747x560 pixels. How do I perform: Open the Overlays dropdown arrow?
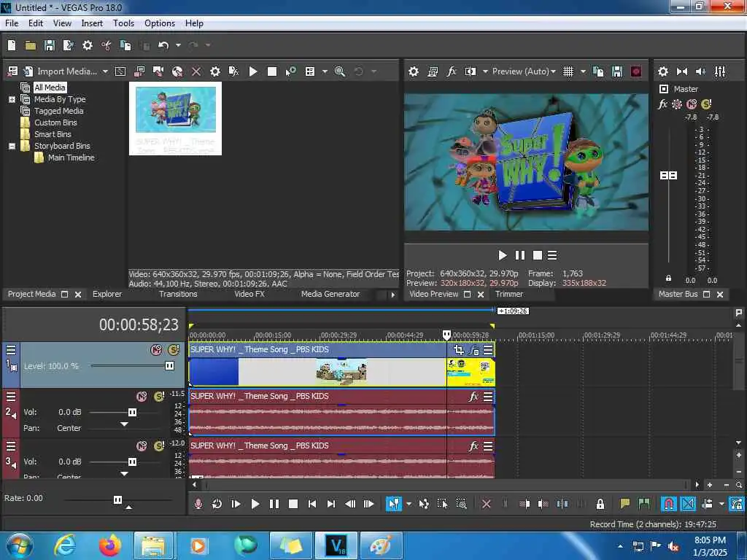pyautogui.click(x=583, y=71)
